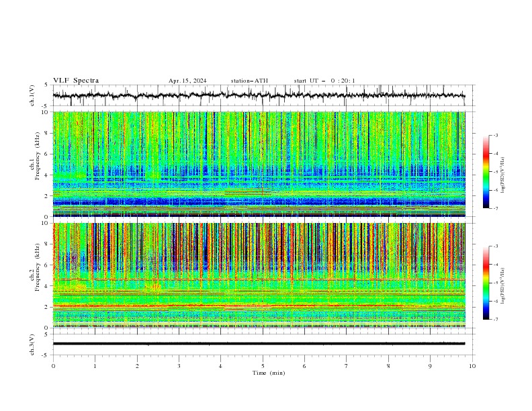
Task: Click the ch.2 spectrogram panel
Action: 259,275
